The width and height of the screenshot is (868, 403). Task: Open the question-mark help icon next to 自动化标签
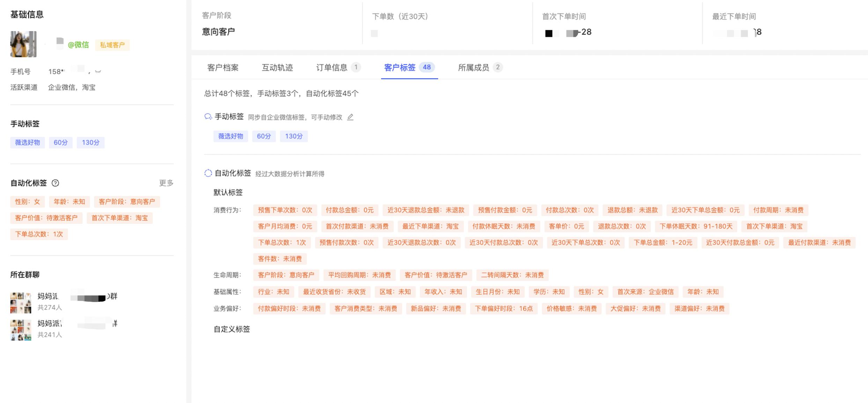coord(56,183)
